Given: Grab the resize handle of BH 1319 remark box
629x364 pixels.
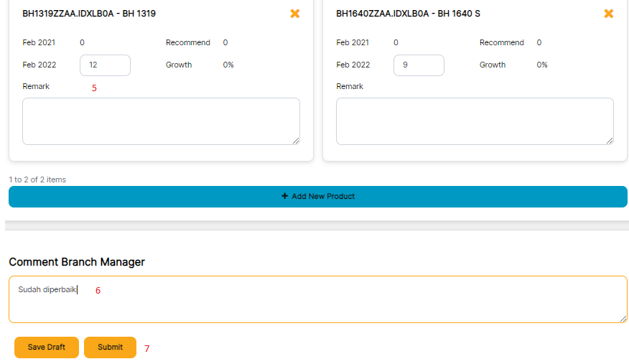Looking at the screenshot, I should coord(296,141).
